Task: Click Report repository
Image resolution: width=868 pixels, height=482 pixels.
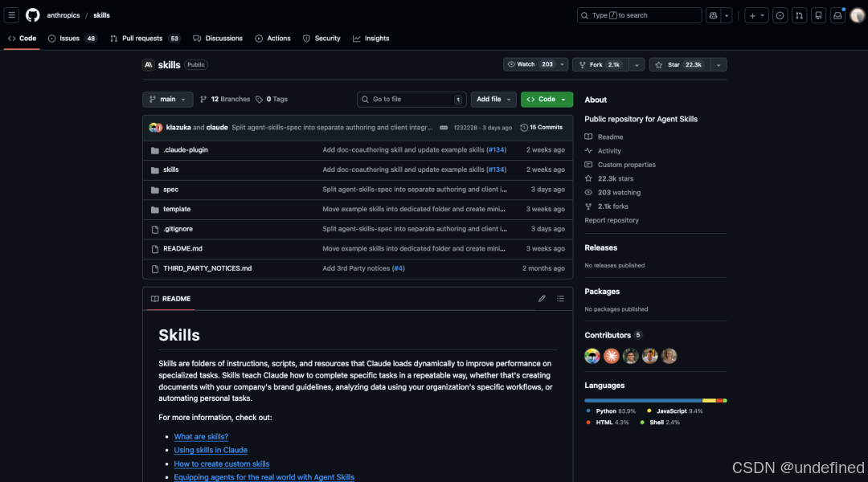Action: [x=611, y=220]
